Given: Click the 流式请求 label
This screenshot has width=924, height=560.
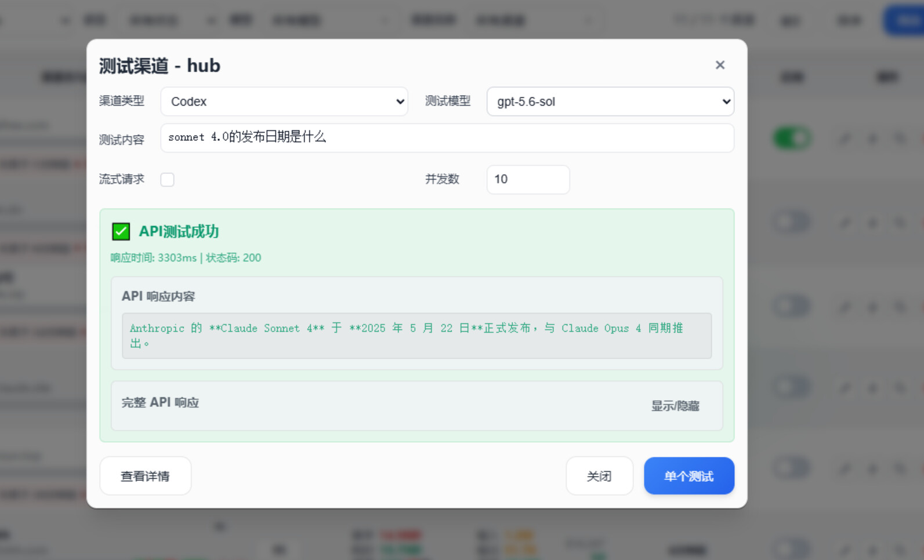Looking at the screenshot, I should pos(121,179).
